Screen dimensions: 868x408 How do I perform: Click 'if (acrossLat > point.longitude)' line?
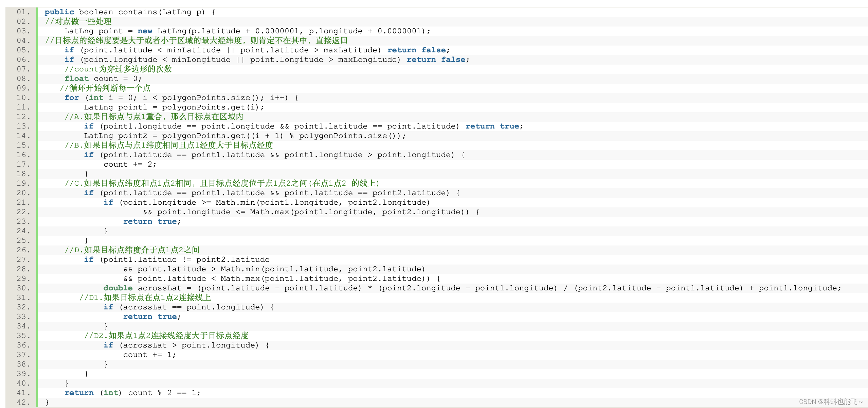(x=186, y=345)
